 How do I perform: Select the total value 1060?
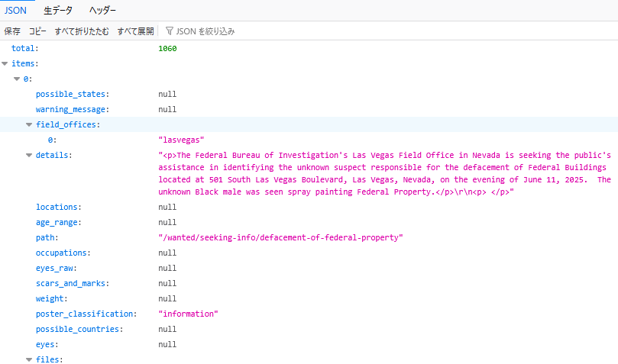(167, 49)
